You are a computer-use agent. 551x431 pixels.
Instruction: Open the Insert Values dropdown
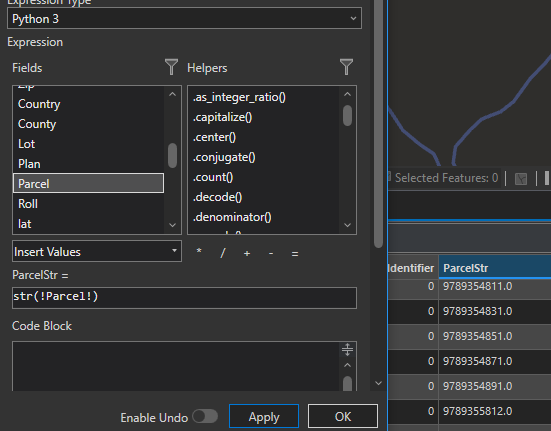[97, 251]
